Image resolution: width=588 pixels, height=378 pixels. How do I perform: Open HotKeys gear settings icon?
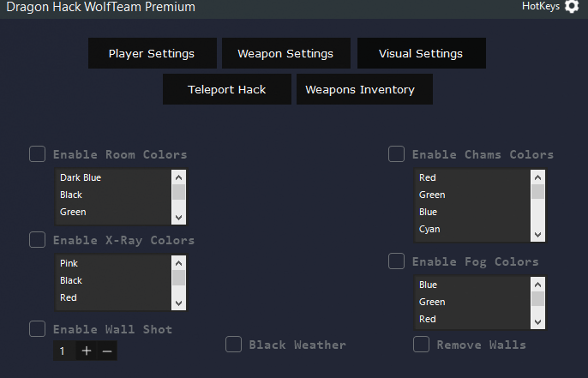(x=572, y=6)
